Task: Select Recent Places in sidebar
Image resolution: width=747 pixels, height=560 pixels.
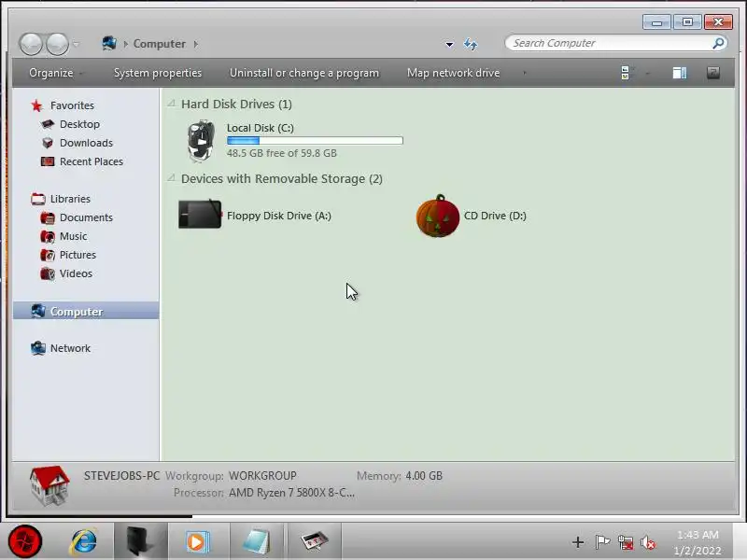Action: [91, 161]
